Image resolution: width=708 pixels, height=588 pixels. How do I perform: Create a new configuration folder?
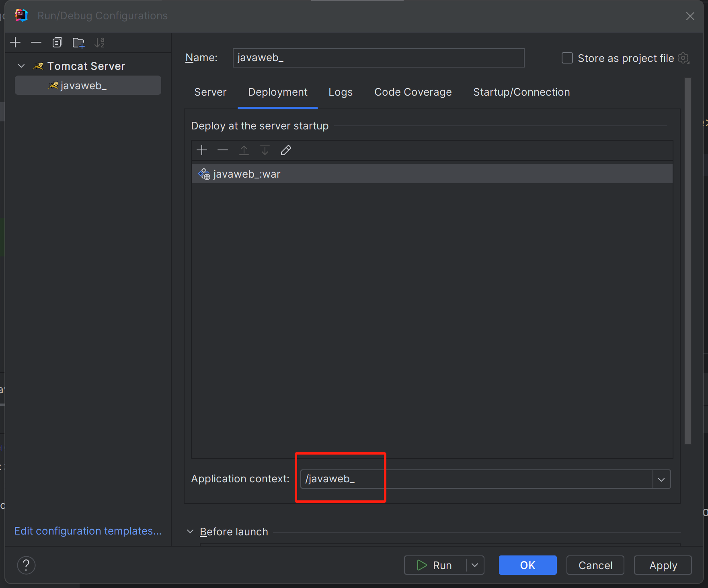click(x=78, y=43)
